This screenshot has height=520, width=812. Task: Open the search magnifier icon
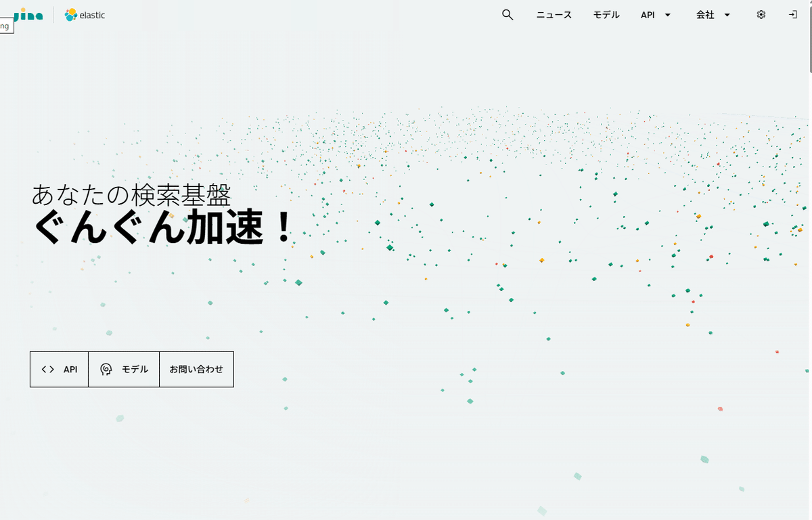pos(507,15)
